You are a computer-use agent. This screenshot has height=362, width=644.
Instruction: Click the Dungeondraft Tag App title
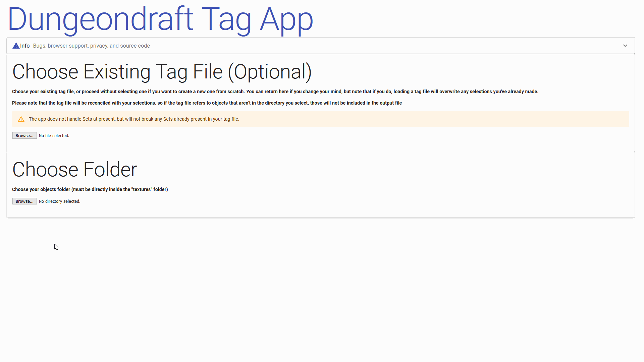(x=160, y=19)
